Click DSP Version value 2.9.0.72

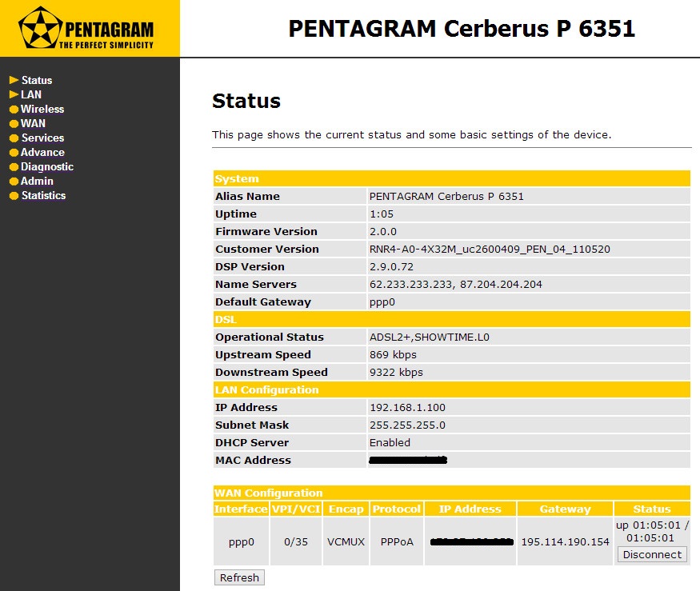pyautogui.click(x=391, y=267)
